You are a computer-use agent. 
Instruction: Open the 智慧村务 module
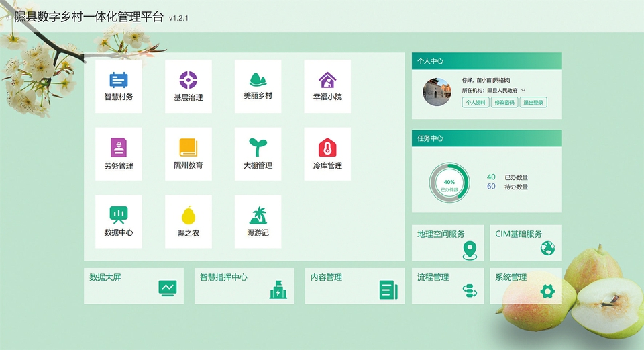point(119,86)
